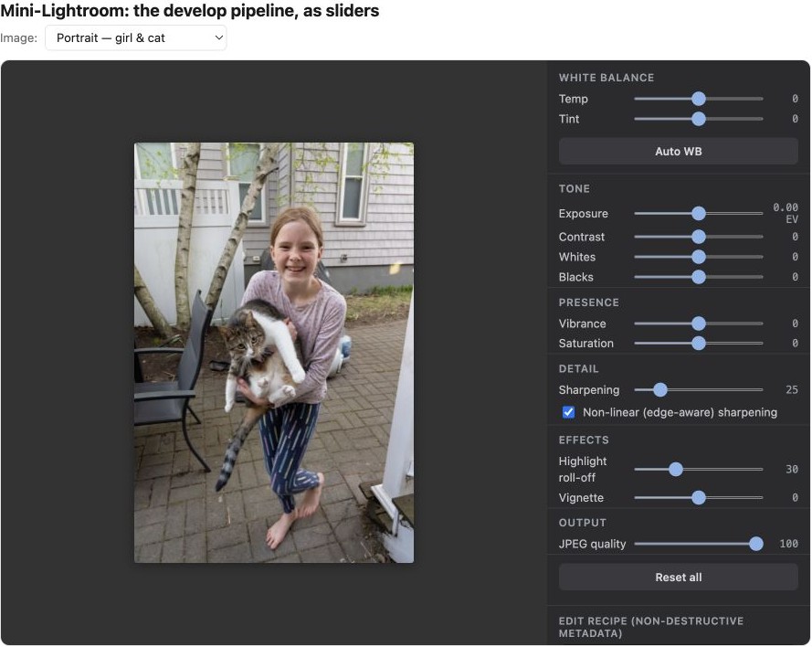Click the Reset all button

pos(679,577)
